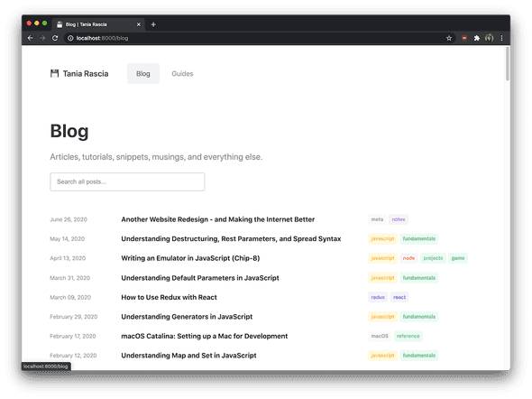
Task: Select the Blog navigation tab
Action: pos(143,73)
